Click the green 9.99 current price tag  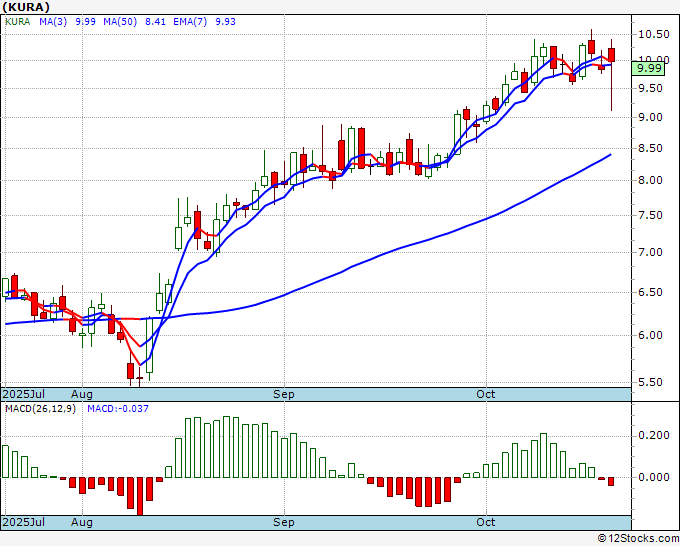(648, 69)
